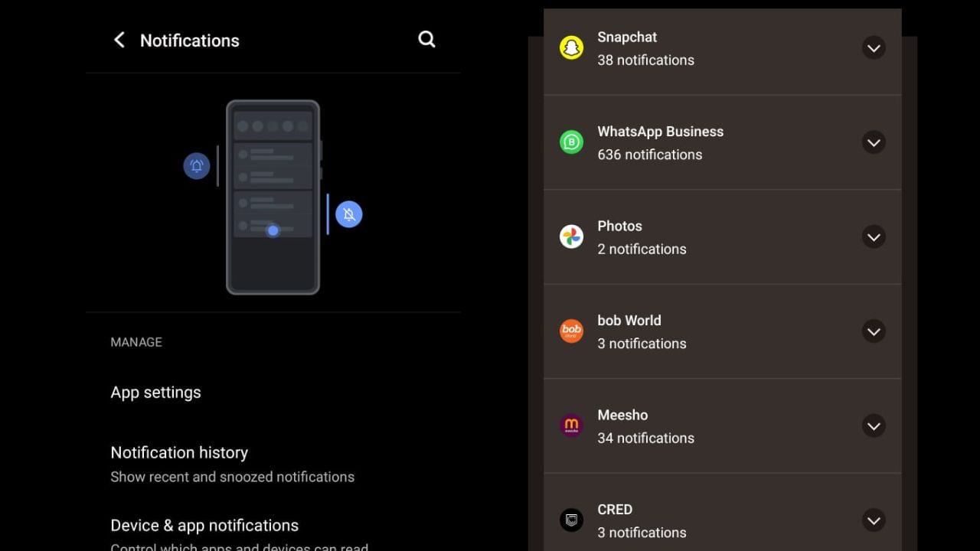Viewport: 980px width, 551px height.
Task: Select the WhatsApp Business title text
Action: tap(660, 132)
